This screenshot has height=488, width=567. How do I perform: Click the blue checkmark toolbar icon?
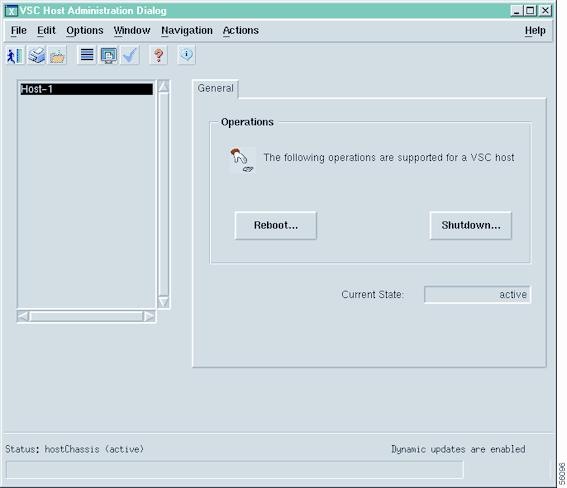(129, 55)
